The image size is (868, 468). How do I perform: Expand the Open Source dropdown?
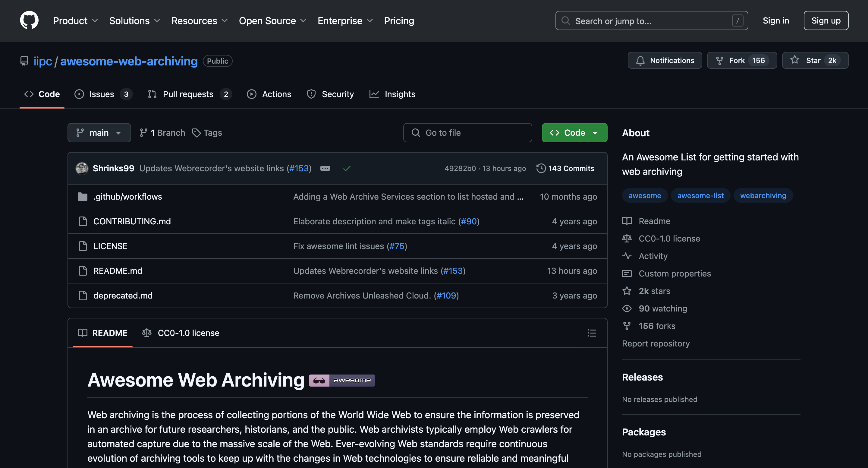coord(272,21)
